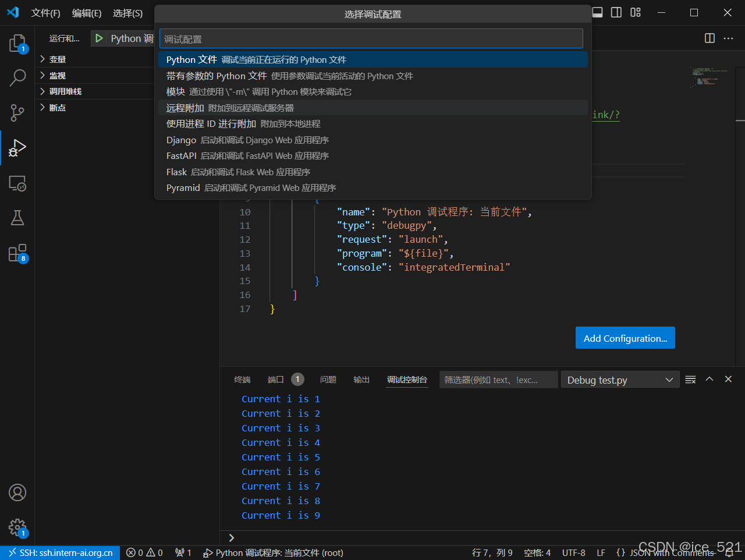Maximize the panel with the chevron-up icon

pyautogui.click(x=709, y=379)
